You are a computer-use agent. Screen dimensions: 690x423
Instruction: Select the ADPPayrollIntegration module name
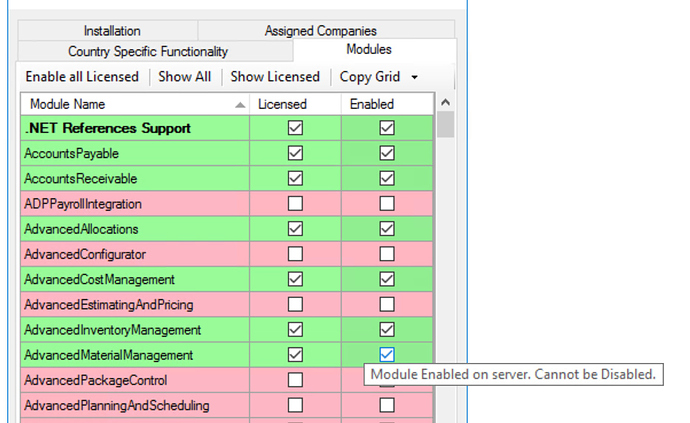point(83,204)
